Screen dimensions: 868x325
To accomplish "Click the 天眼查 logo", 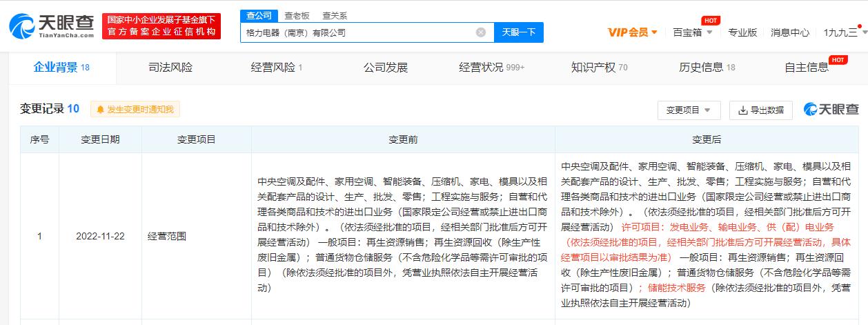I will tap(52, 26).
